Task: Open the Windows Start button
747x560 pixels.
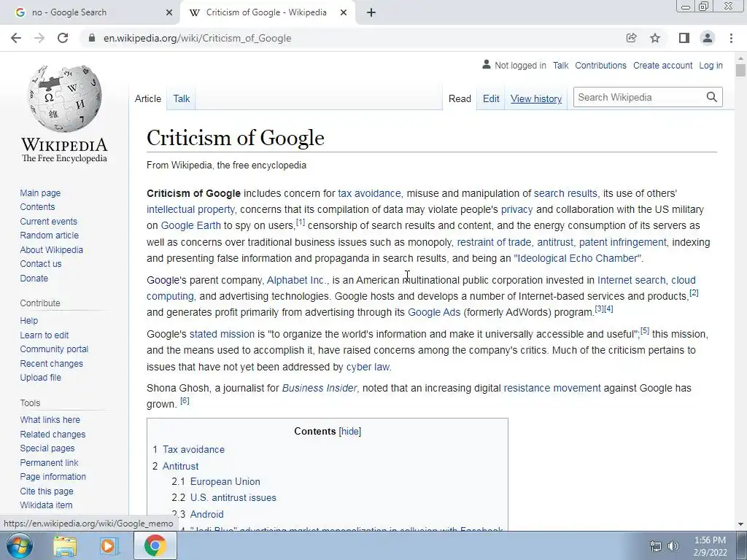Action: [20, 545]
